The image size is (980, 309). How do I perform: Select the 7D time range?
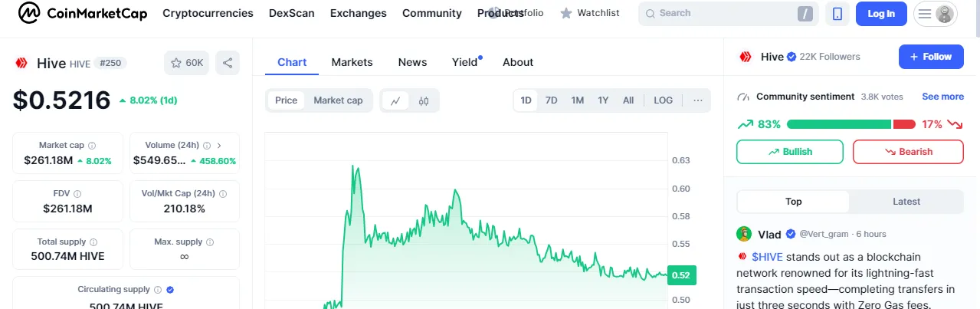click(551, 100)
